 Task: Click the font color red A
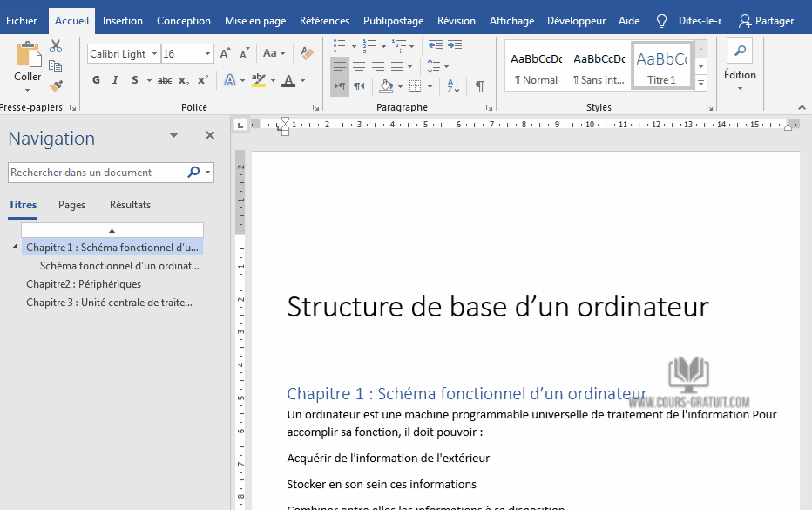click(288, 81)
